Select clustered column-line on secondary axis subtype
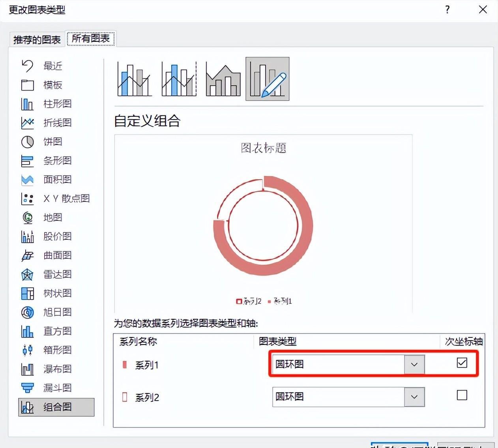Viewport: 498px width, 448px height. [179, 79]
